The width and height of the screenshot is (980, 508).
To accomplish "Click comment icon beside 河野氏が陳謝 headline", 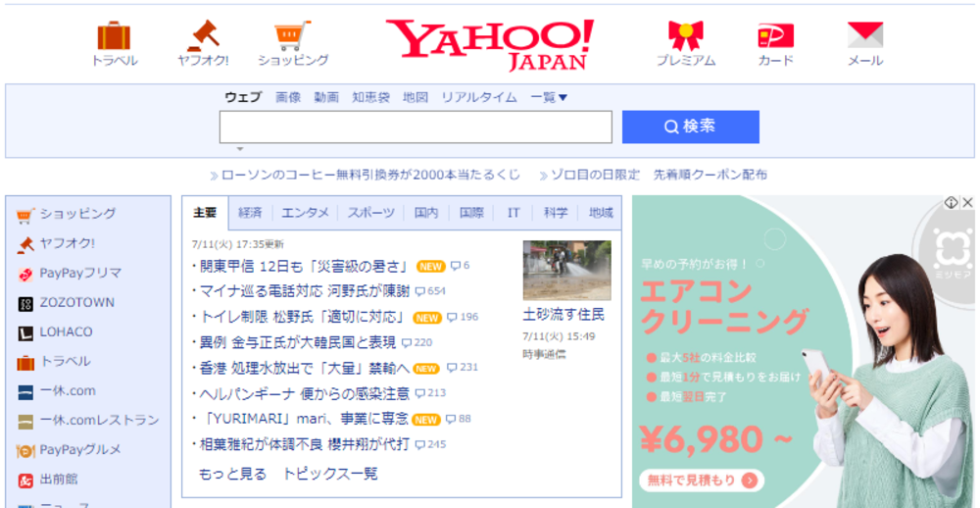I will coord(420,291).
